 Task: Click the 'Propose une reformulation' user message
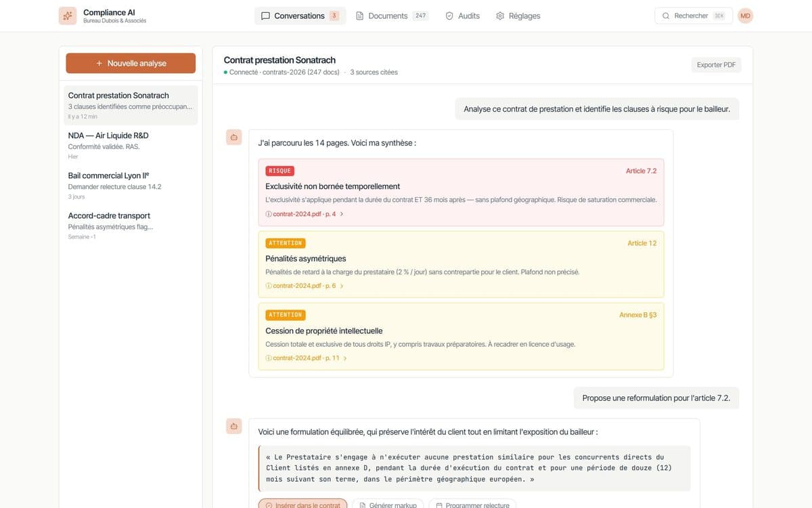(x=656, y=398)
